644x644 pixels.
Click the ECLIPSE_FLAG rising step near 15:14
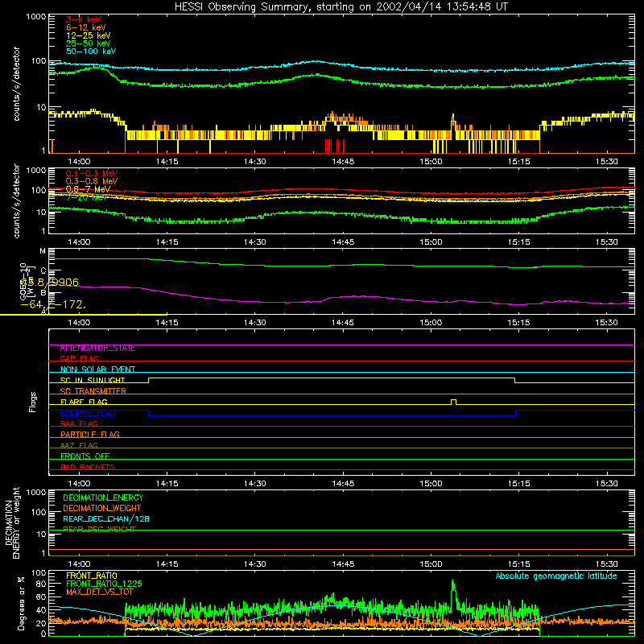coord(515,413)
